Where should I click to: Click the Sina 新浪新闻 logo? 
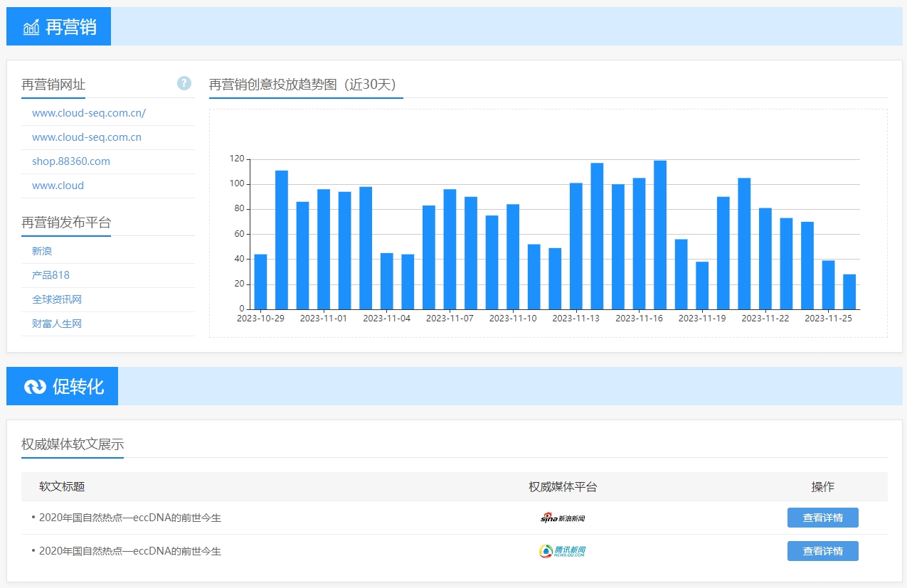(x=562, y=518)
